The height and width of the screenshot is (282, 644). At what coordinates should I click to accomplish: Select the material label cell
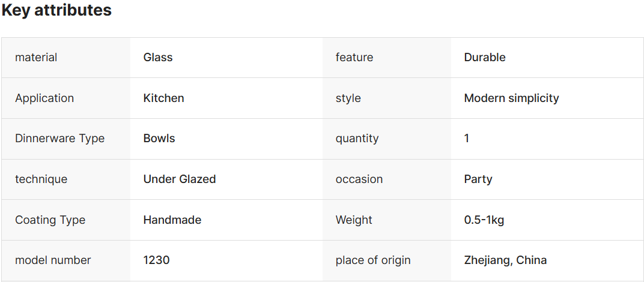(x=36, y=58)
